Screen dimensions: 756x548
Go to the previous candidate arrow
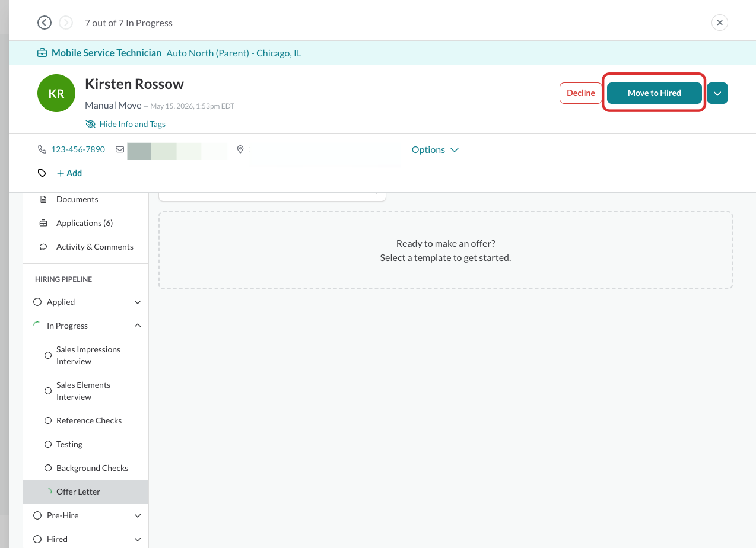click(45, 23)
